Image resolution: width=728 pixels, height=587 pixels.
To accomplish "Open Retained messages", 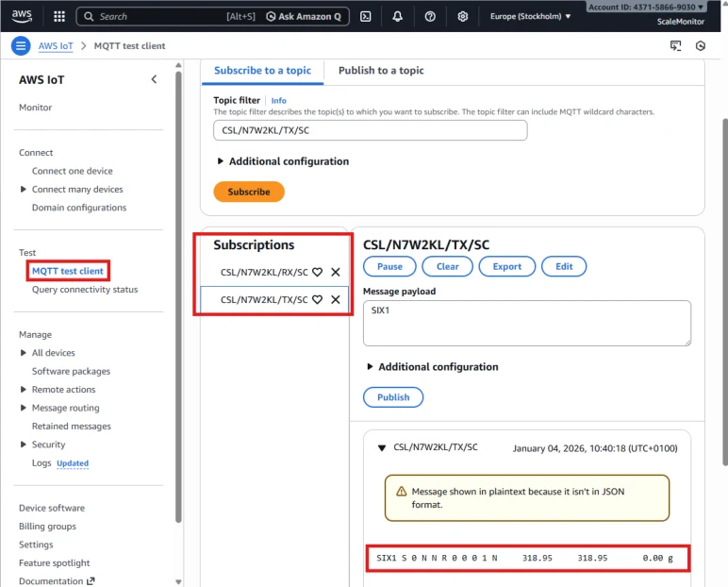I will tap(72, 427).
